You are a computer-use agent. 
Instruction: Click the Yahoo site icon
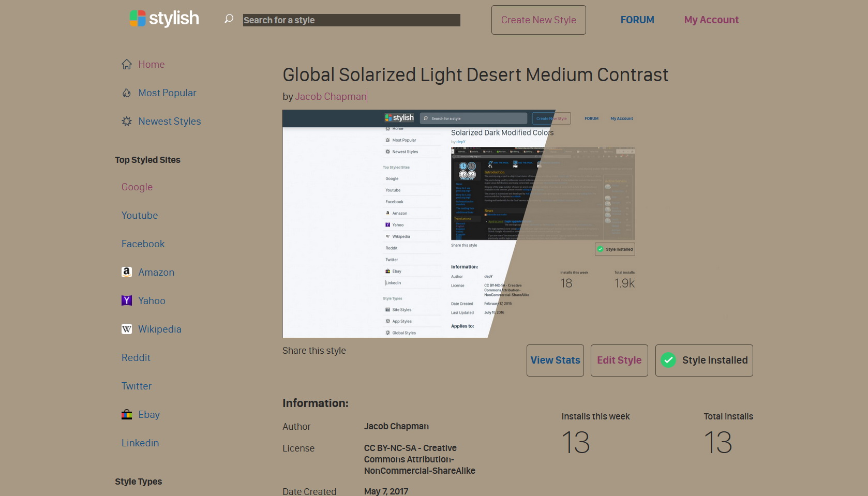tap(127, 300)
